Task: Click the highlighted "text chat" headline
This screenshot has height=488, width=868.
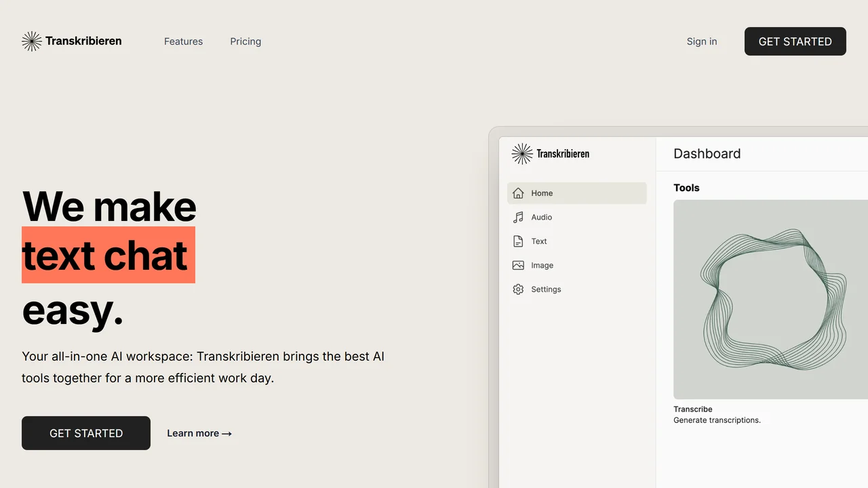Action: tap(108, 255)
